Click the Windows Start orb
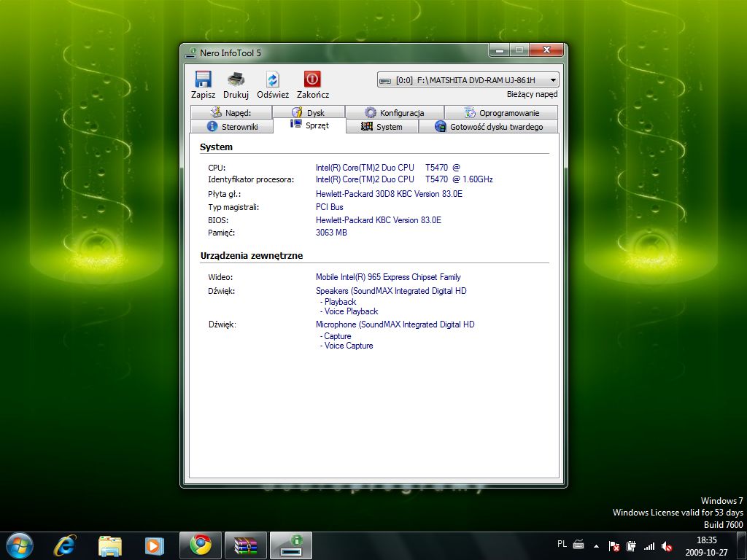This screenshot has width=747, height=560. click(x=20, y=545)
